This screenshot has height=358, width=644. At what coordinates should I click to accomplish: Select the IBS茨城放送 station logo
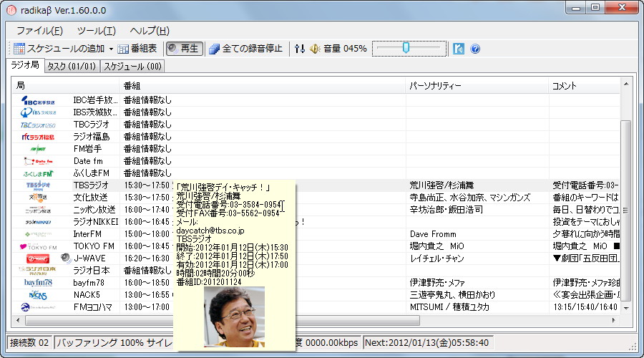[38, 112]
